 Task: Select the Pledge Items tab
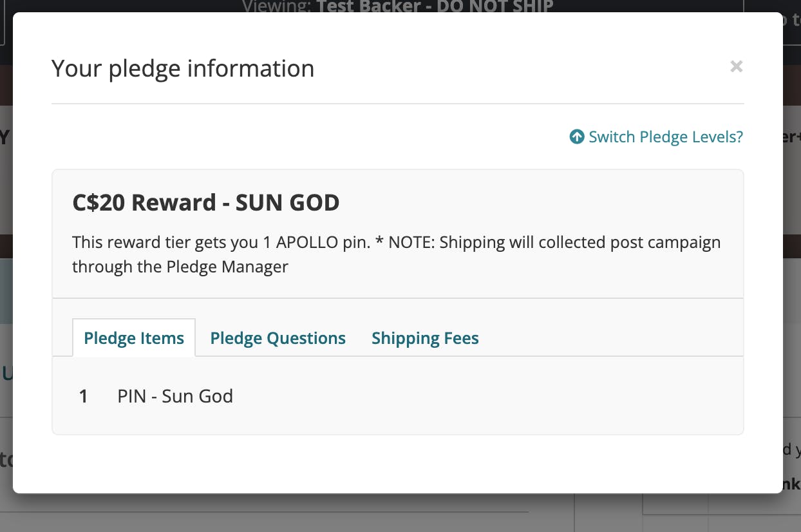click(134, 338)
